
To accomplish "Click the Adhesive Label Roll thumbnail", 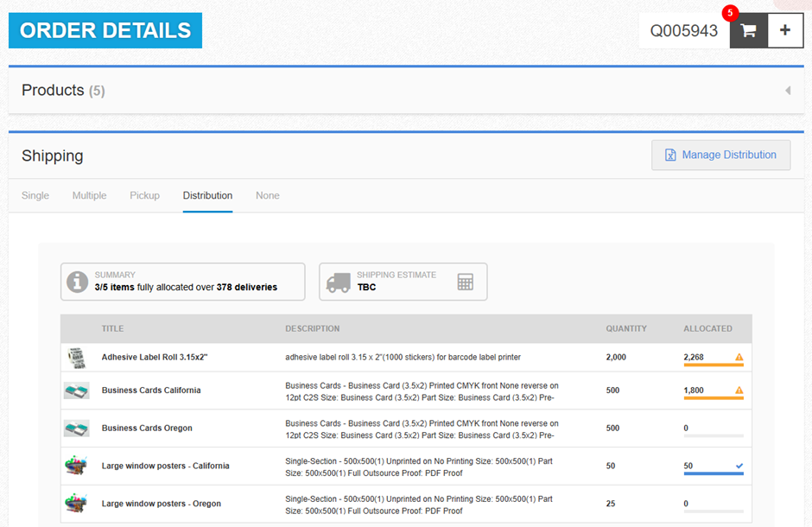I will pos(77,358).
